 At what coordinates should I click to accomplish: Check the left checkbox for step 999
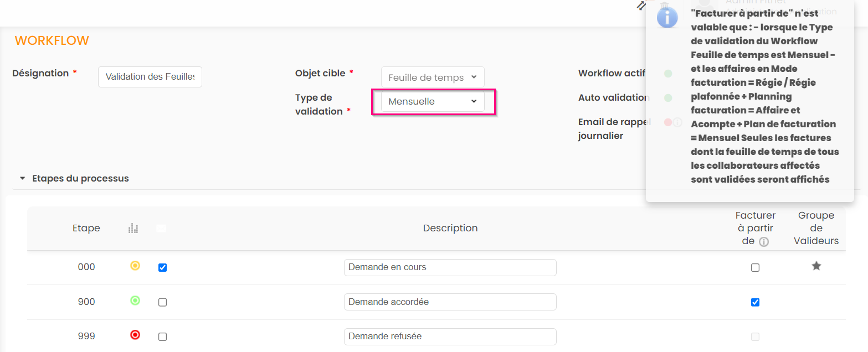click(162, 337)
